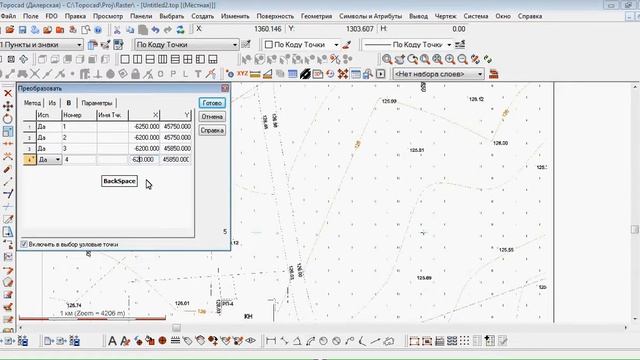Click the X column header
The height and width of the screenshot is (360, 640).
coord(144,115)
